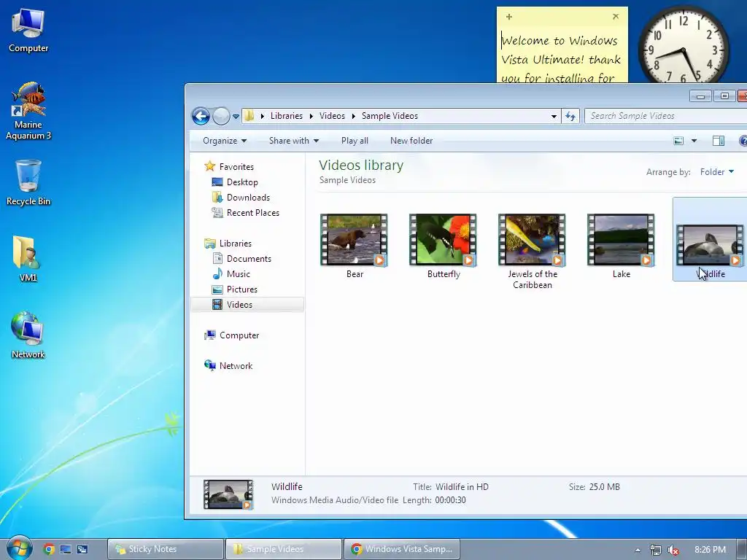Show hidden tray icons arrow

pos(638,550)
